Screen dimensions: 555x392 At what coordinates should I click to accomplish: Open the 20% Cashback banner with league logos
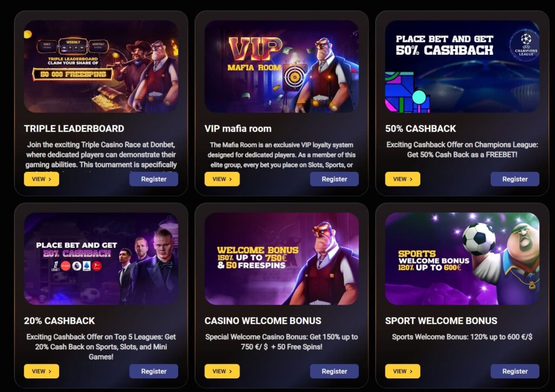(101, 259)
